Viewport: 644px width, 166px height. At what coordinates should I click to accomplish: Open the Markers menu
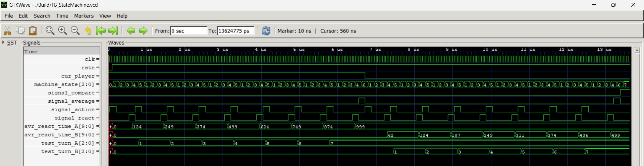84,16
